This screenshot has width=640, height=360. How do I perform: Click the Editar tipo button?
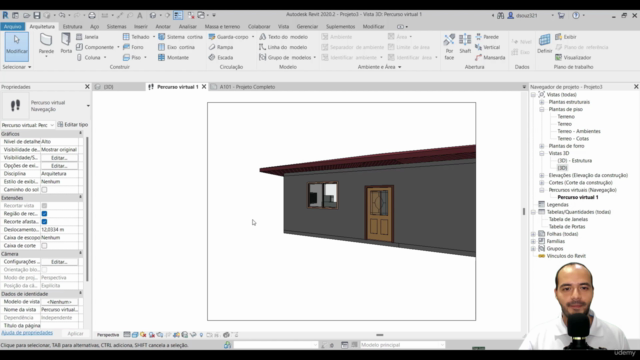[x=73, y=124]
